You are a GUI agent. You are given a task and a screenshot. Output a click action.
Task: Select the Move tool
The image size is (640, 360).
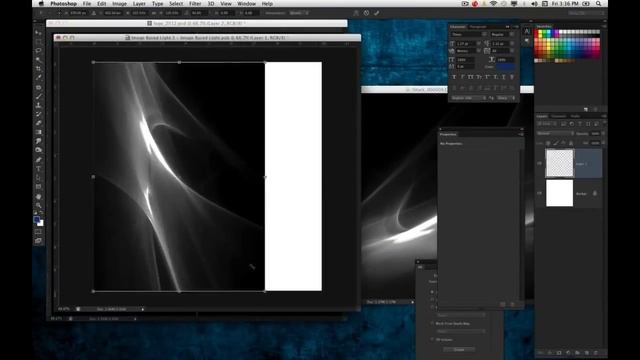click(38, 32)
